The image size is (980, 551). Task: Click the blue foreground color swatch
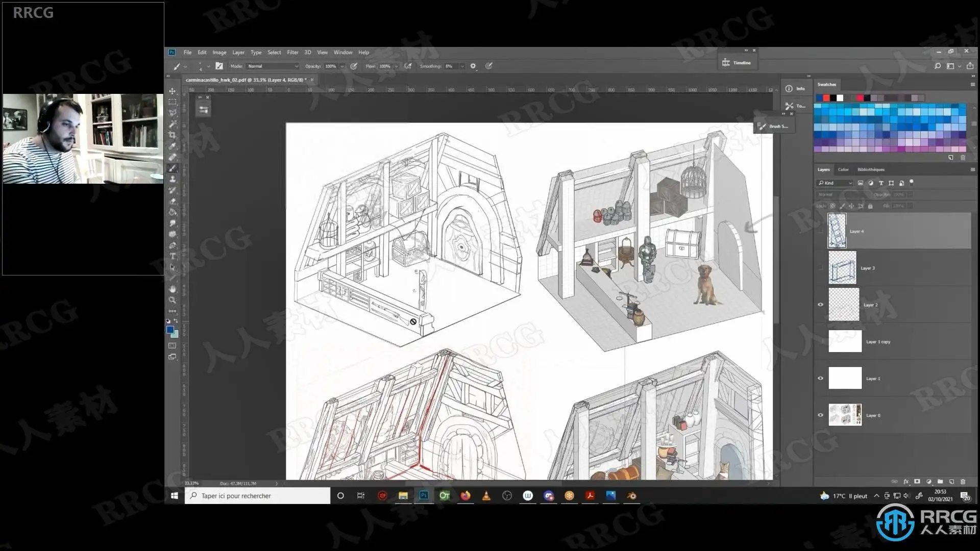point(170,330)
